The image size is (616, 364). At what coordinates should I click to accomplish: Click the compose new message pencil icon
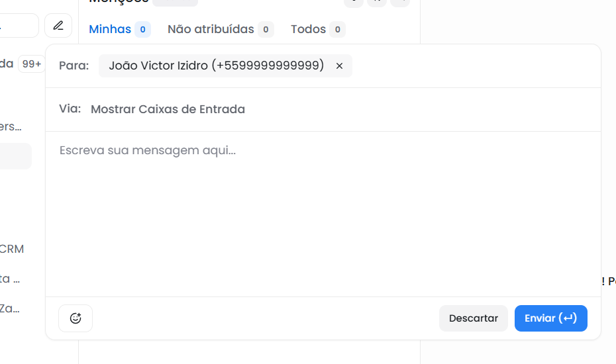58,26
